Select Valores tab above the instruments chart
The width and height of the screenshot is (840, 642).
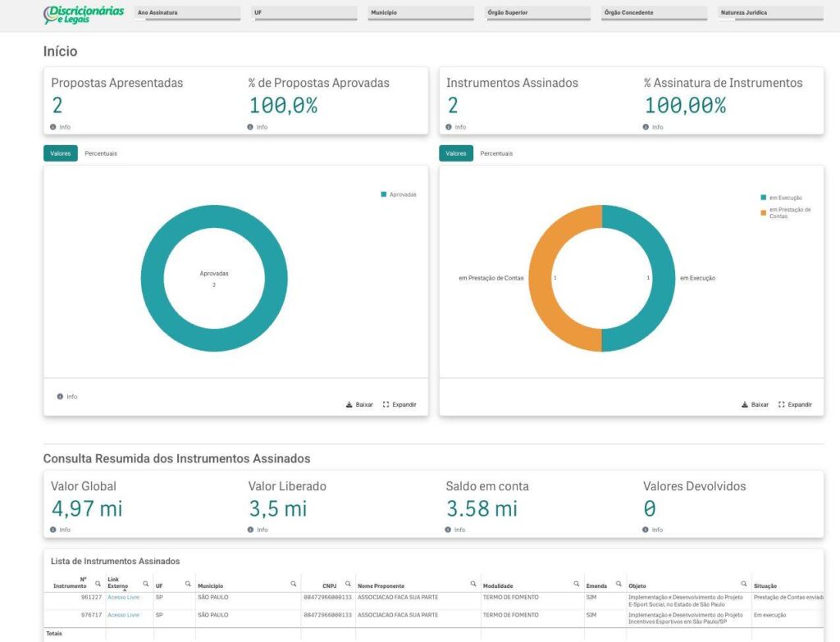pos(456,153)
